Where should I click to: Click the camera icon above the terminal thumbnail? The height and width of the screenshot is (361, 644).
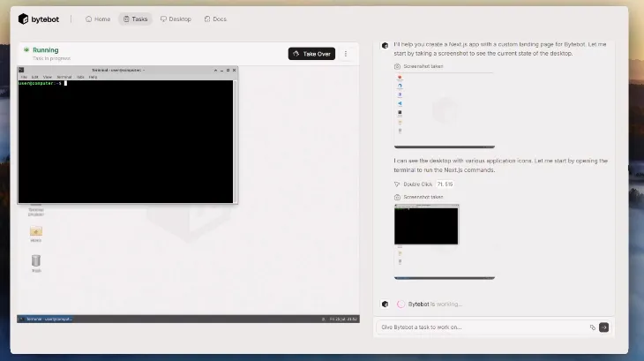397,197
